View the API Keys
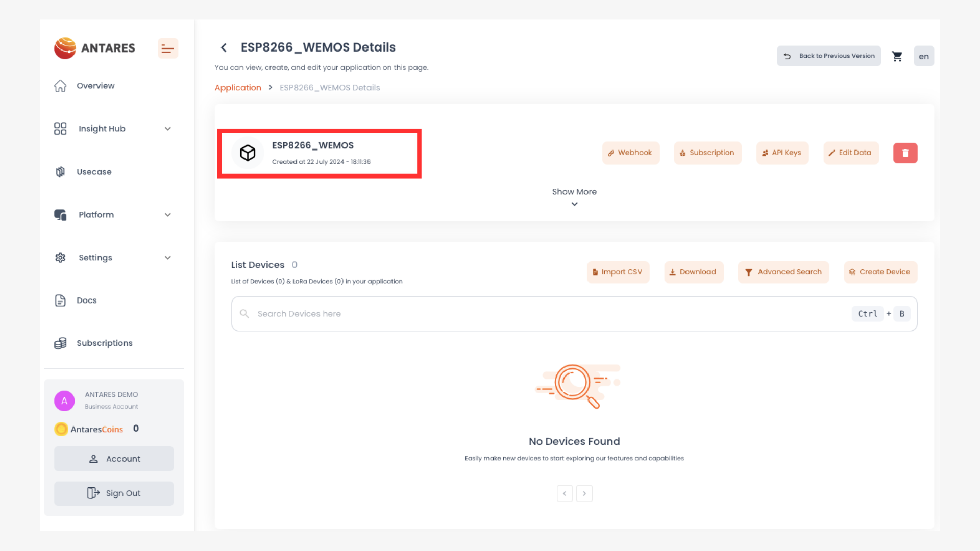 point(782,153)
